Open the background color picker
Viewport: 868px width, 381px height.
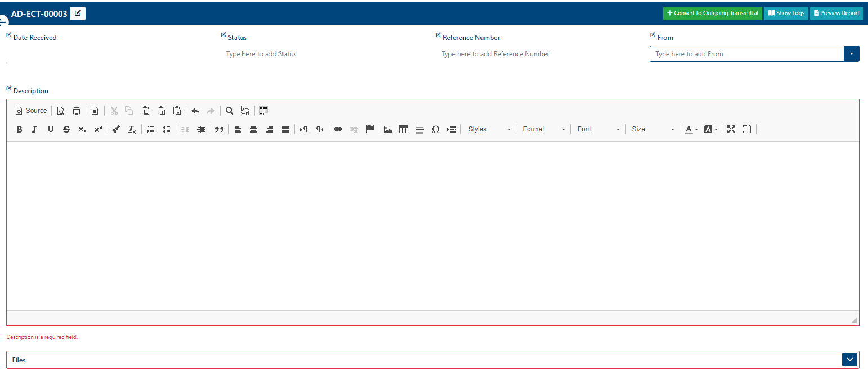pos(711,129)
